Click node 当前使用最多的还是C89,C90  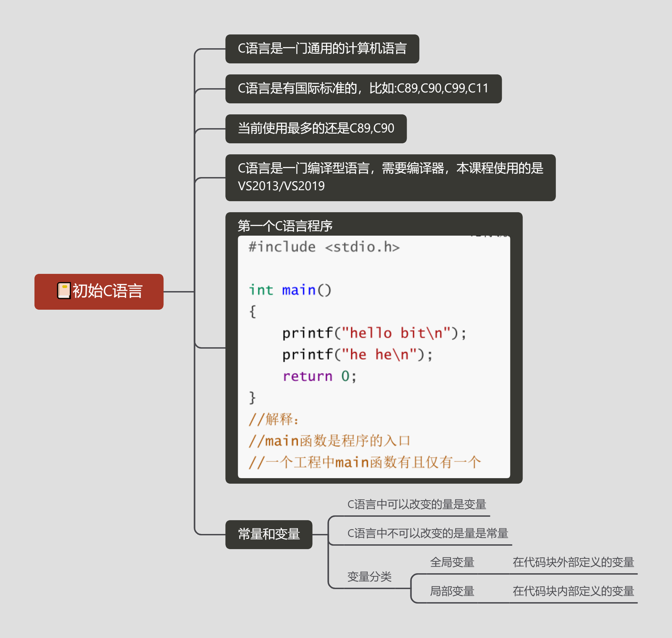coord(316,129)
